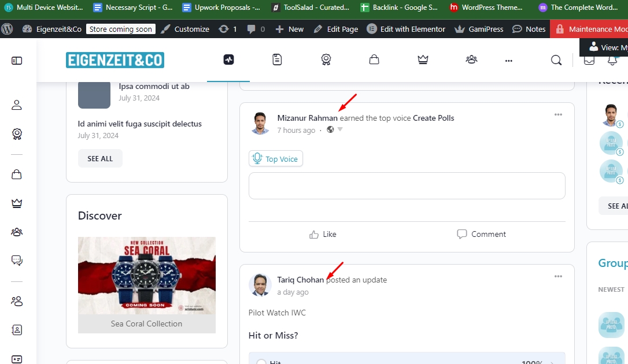Open the Eigenzeit&Co site menu in admin bar

click(52, 29)
